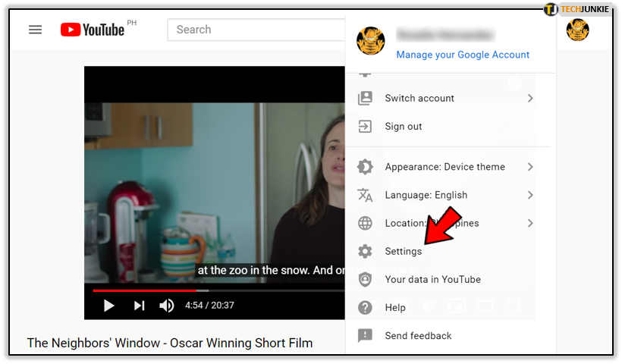Go to YouTube home via logo
622x364 pixels.
pyautogui.click(x=93, y=30)
